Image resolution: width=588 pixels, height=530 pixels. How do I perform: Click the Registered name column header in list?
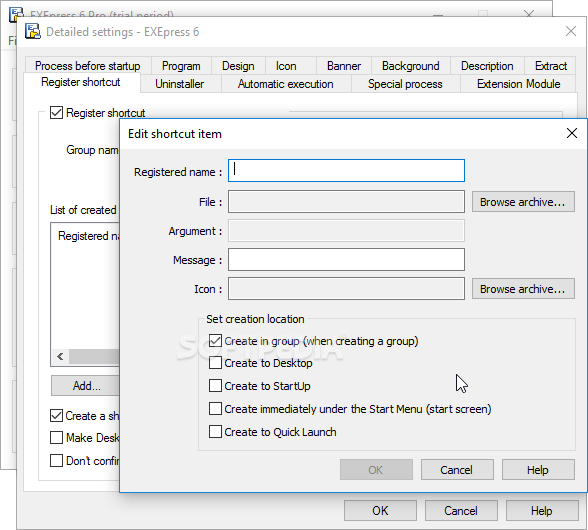(88, 236)
